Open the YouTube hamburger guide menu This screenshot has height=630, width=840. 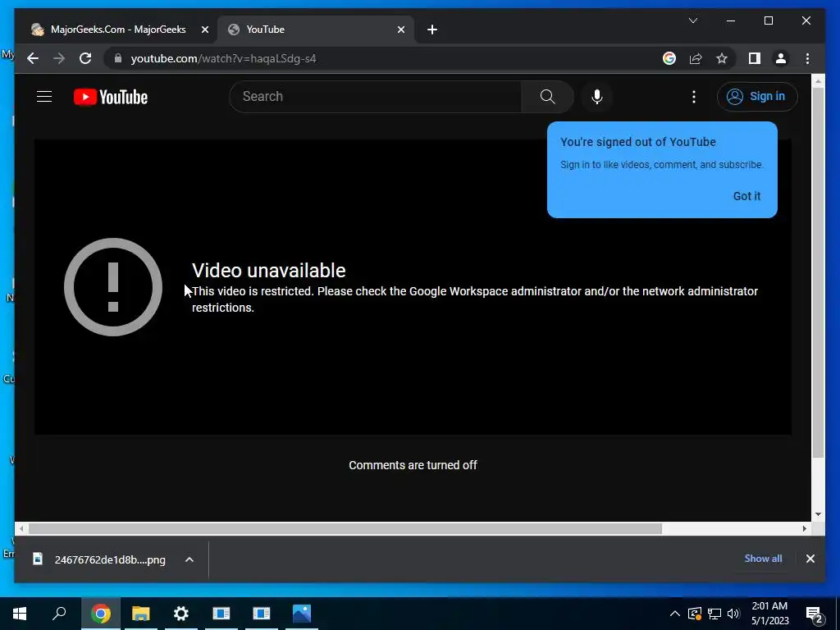[x=44, y=97]
